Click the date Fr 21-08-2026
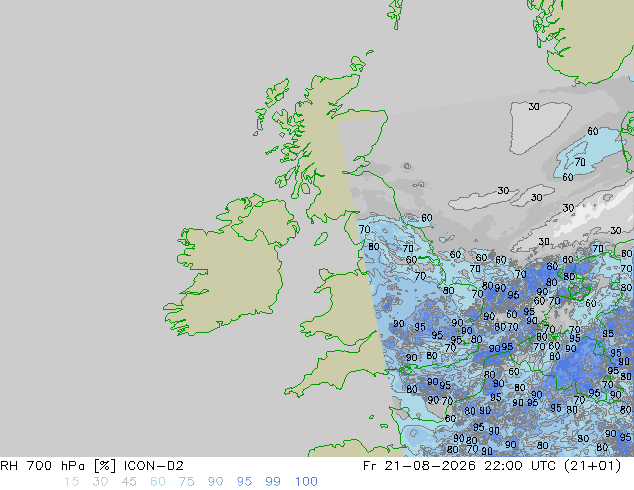Screen dimensions: 634x490 pyautogui.click(x=419, y=466)
